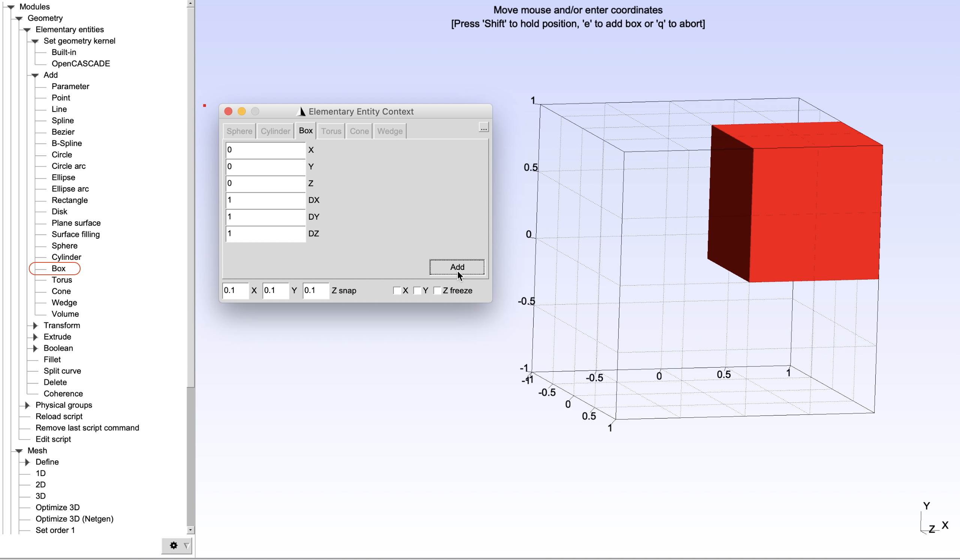Click the DX value input field
The width and height of the screenshot is (960, 560).
(x=266, y=200)
